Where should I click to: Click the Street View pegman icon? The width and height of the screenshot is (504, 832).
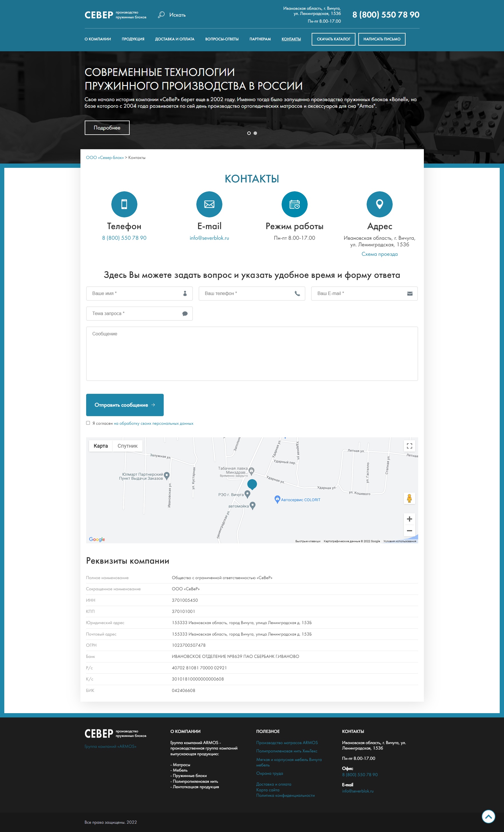[x=409, y=498]
